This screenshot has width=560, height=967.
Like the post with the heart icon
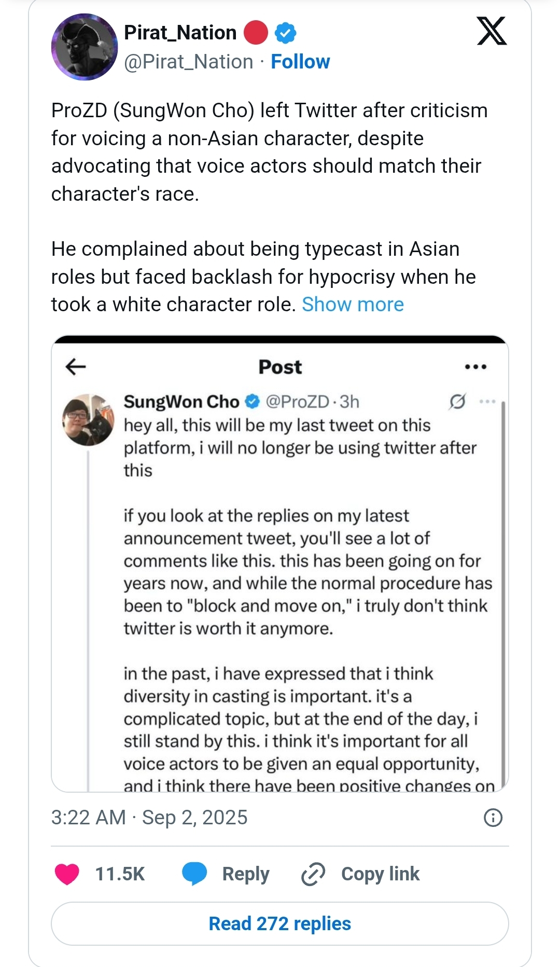67,874
